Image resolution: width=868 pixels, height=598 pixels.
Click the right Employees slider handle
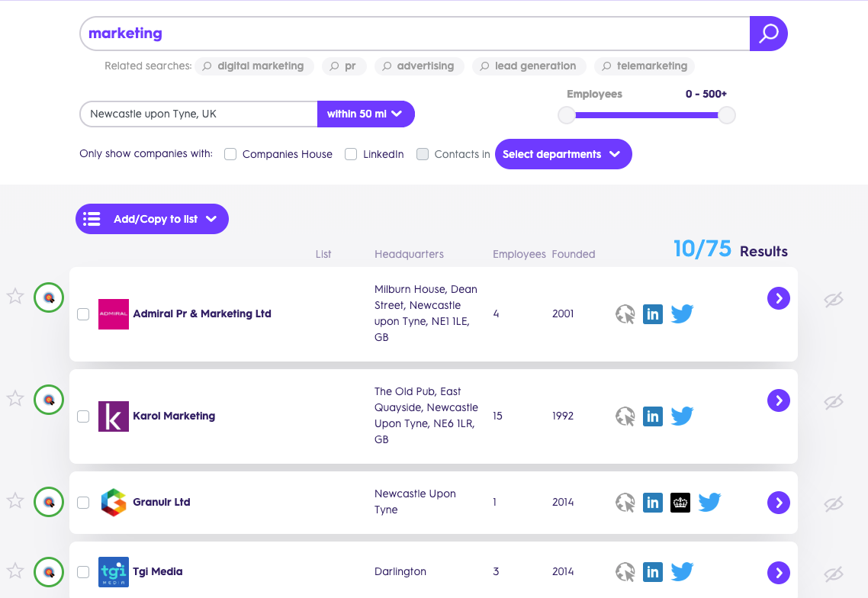(727, 115)
